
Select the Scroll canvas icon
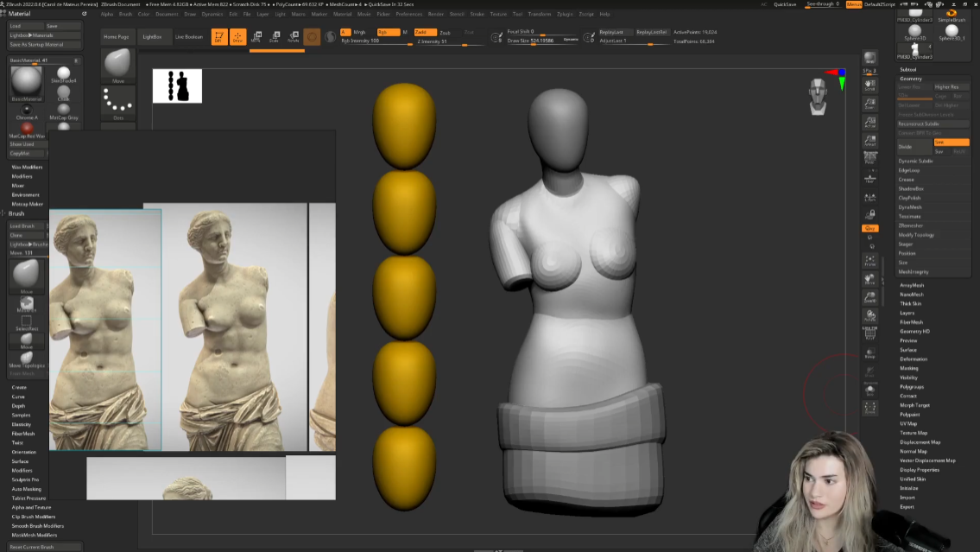[869, 85]
